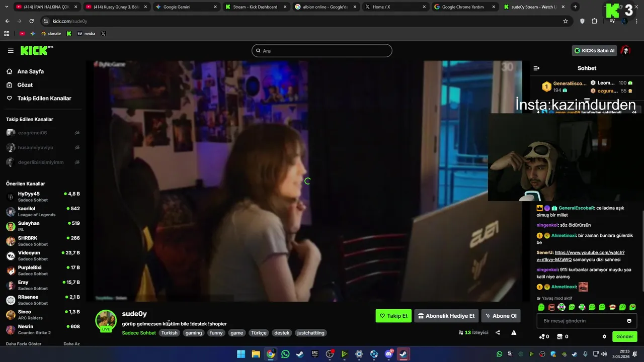Click the Sadece Sohbet category link
Viewport: 644px width, 362px height.
(x=139, y=333)
